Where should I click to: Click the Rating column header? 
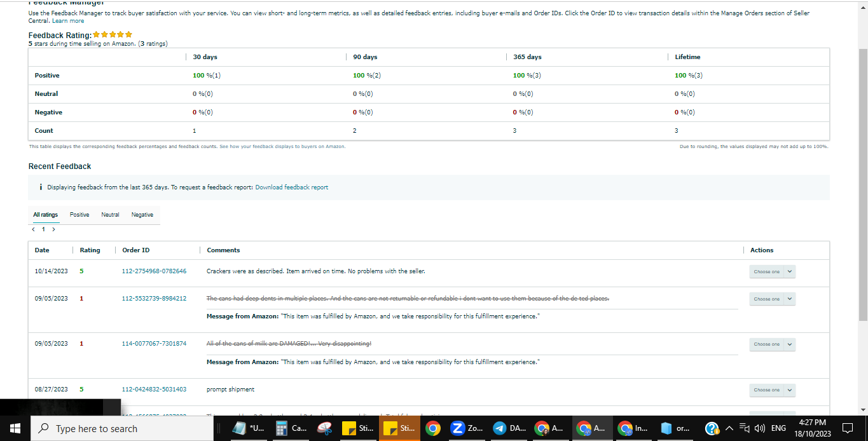click(x=90, y=250)
